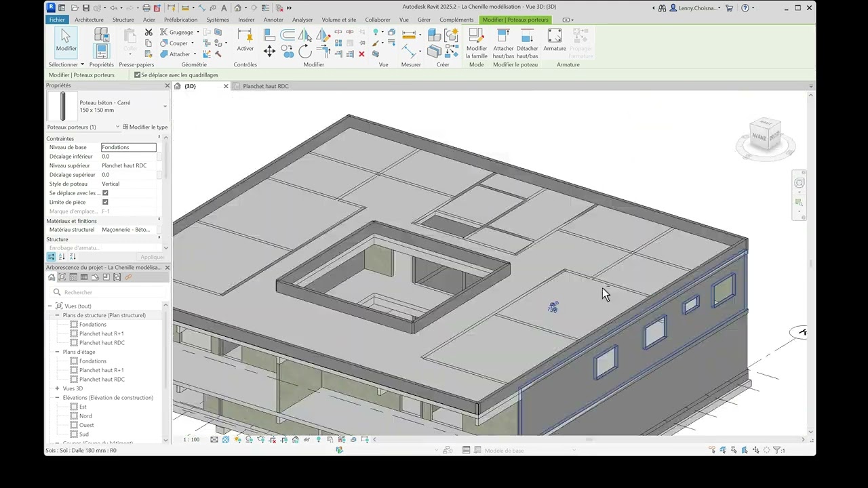Image resolution: width=868 pixels, height=488 pixels.
Task: Open the 'Est' elevation view
Action: 83,407
